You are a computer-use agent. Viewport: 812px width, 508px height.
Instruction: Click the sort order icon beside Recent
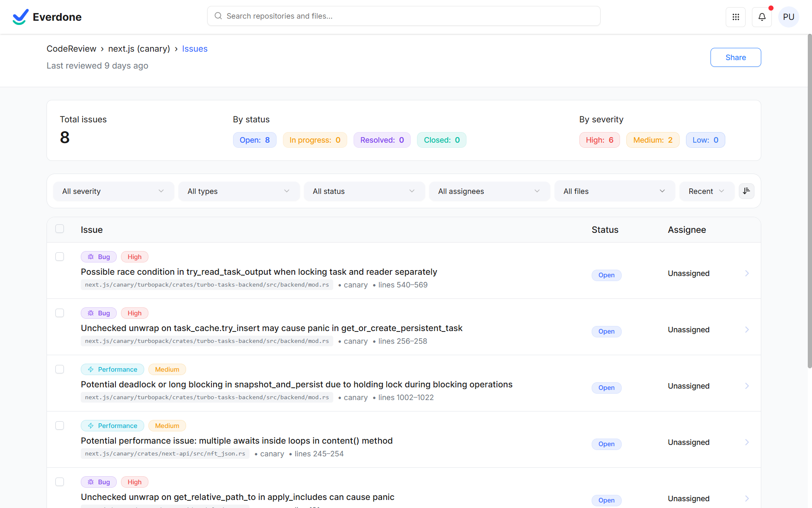(746, 191)
